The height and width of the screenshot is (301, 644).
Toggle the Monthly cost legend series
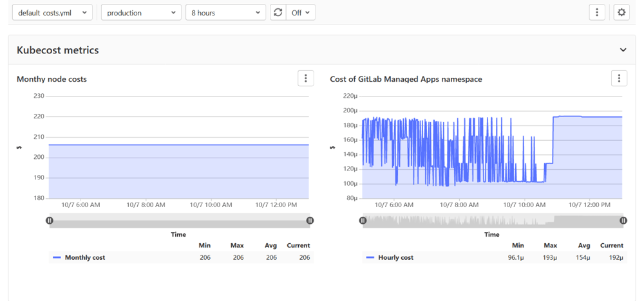84,257
